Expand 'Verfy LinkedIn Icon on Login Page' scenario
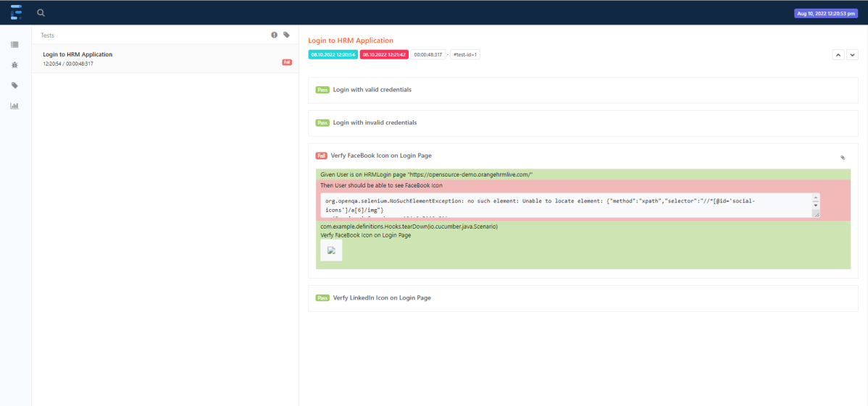 [x=382, y=298]
